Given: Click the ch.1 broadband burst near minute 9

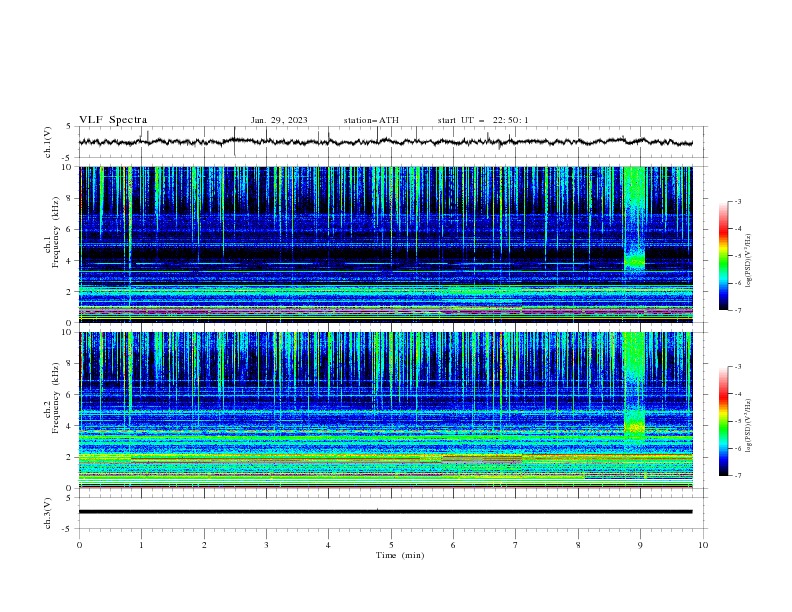Looking at the screenshot, I should pyautogui.click(x=634, y=220).
